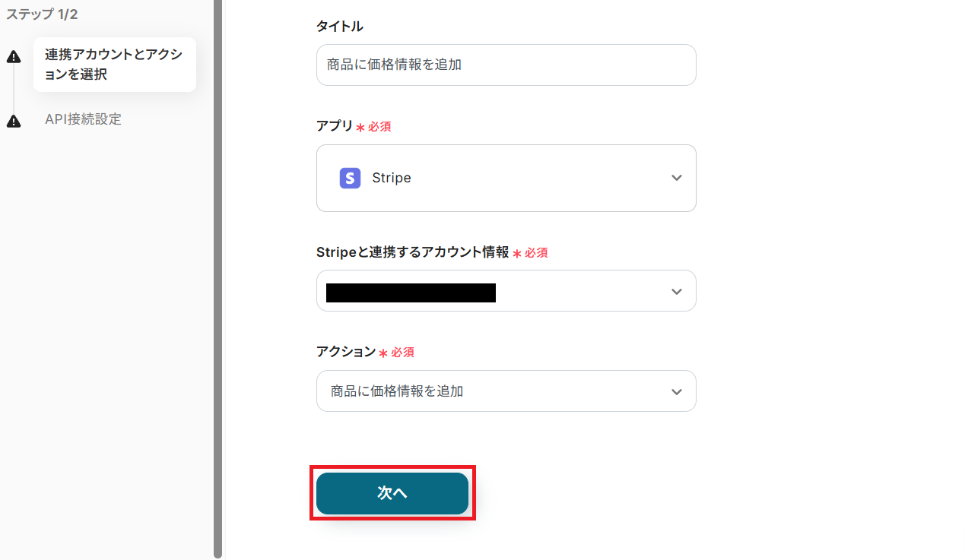Click the アプリ field label

click(x=335, y=126)
